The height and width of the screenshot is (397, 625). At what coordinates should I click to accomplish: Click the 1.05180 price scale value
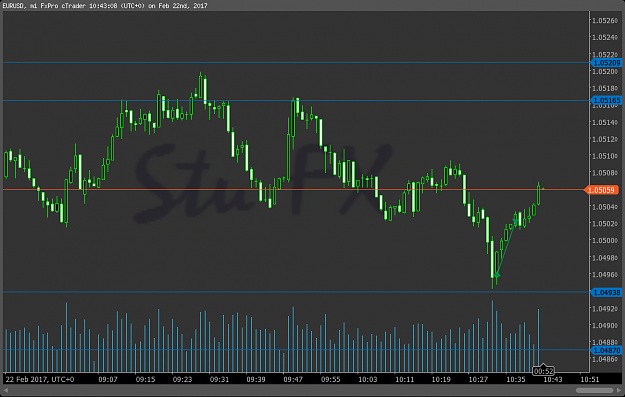coord(605,88)
